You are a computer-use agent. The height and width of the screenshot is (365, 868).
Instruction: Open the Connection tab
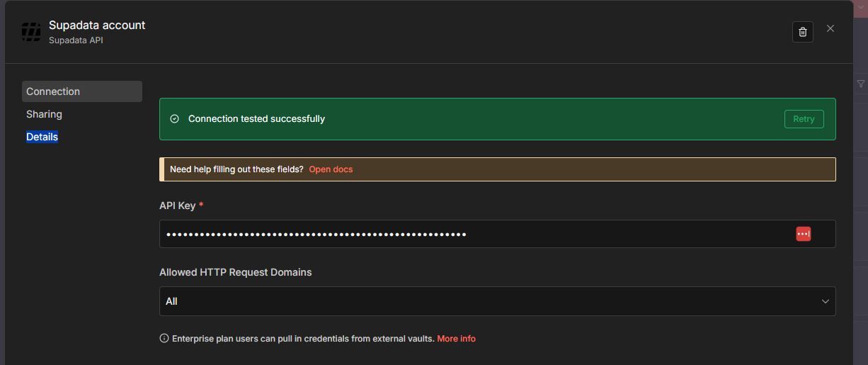tap(82, 91)
